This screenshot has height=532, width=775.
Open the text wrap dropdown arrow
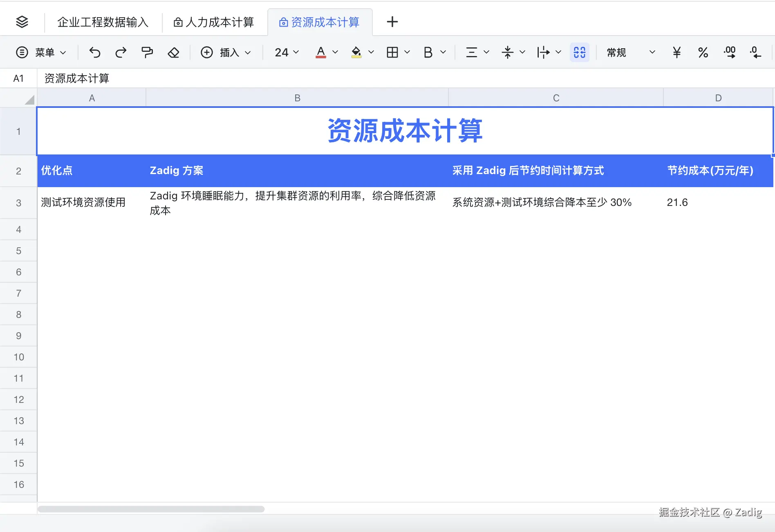558,52
